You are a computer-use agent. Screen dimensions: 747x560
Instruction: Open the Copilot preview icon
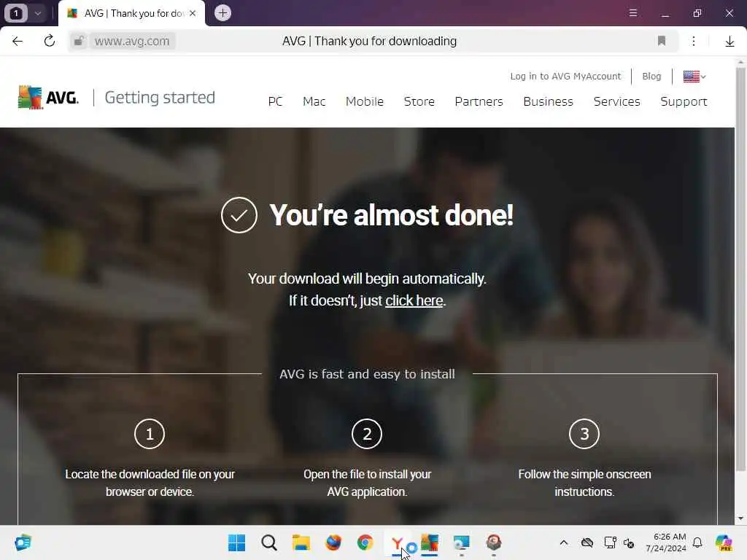(724, 542)
